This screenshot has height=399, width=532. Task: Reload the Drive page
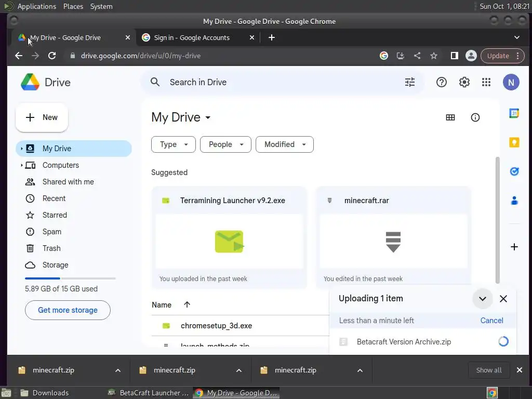coord(52,56)
